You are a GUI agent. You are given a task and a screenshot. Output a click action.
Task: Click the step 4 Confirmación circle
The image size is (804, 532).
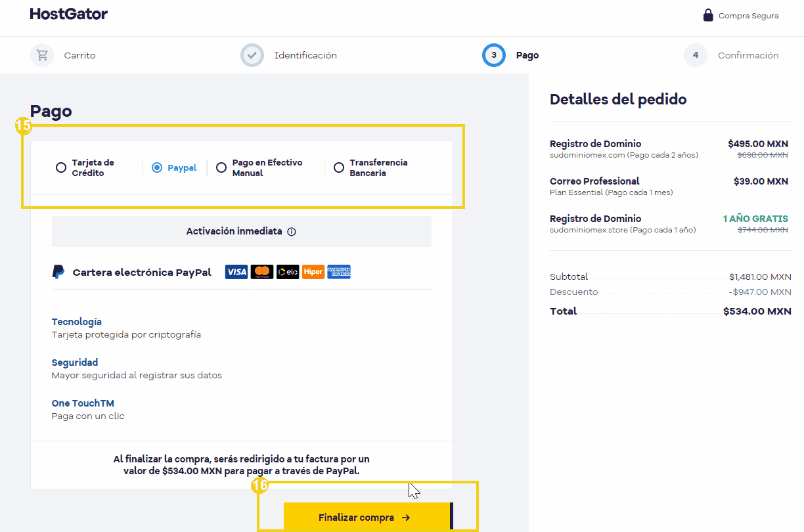tap(696, 55)
